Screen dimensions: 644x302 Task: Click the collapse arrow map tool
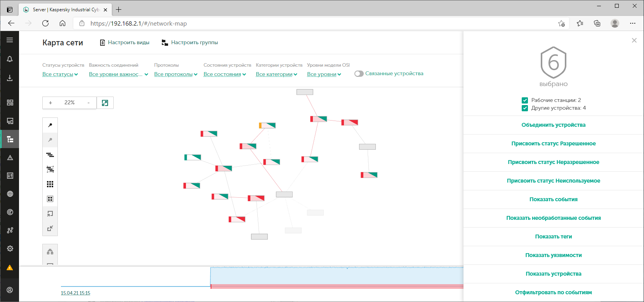[x=50, y=228]
